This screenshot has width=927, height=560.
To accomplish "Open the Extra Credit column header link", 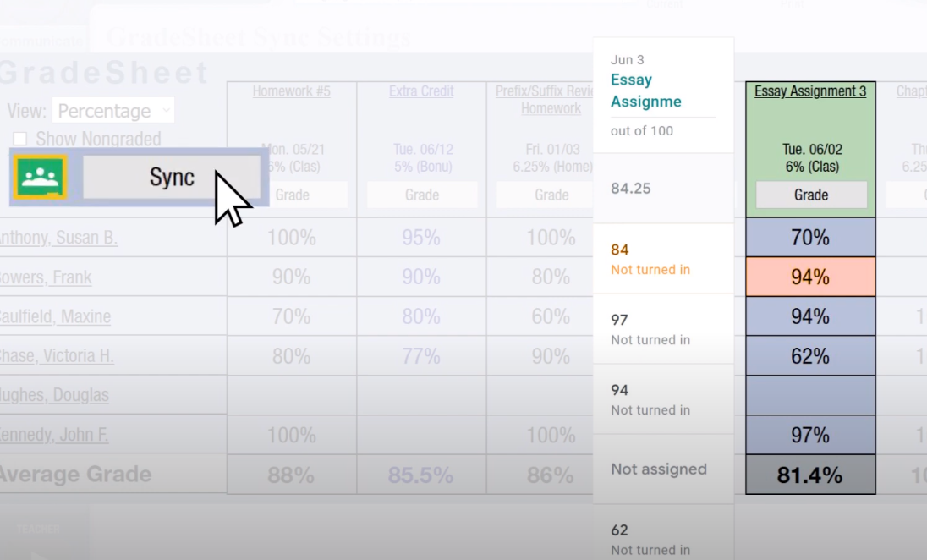I will click(x=421, y=91).
